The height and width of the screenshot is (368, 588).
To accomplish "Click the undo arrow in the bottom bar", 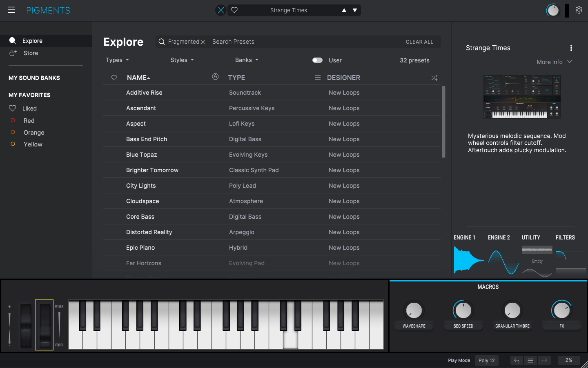I will tap(516, 361).
